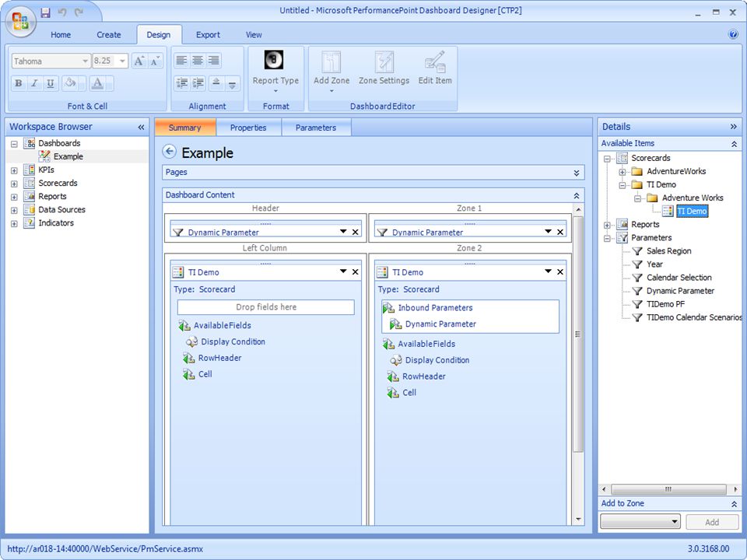Center text in the Alignment group
This screenshot has height=560, width=747.
click(198, 61)
